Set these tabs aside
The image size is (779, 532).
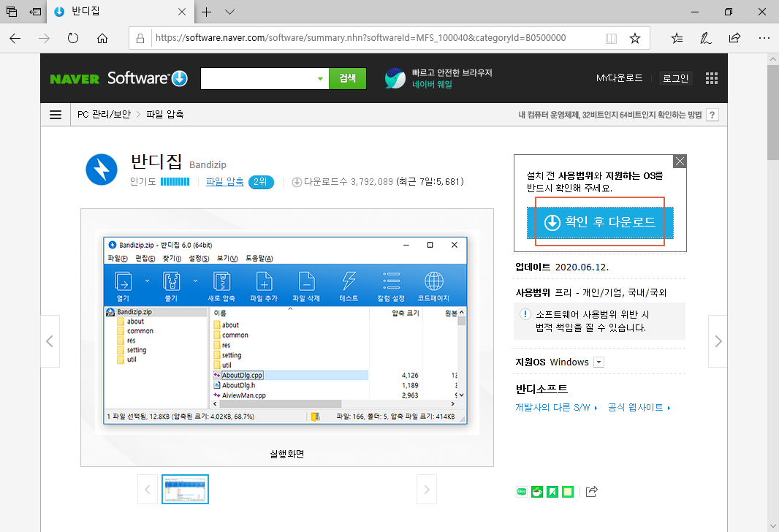point(35,12)
